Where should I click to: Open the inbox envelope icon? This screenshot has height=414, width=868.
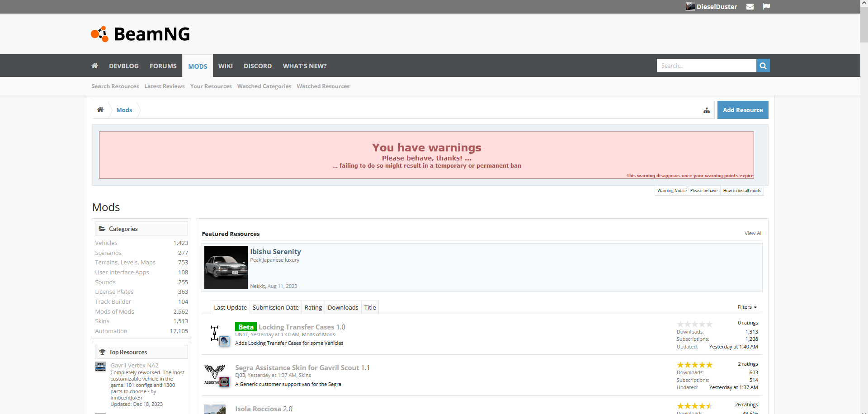tap(750, 7)
